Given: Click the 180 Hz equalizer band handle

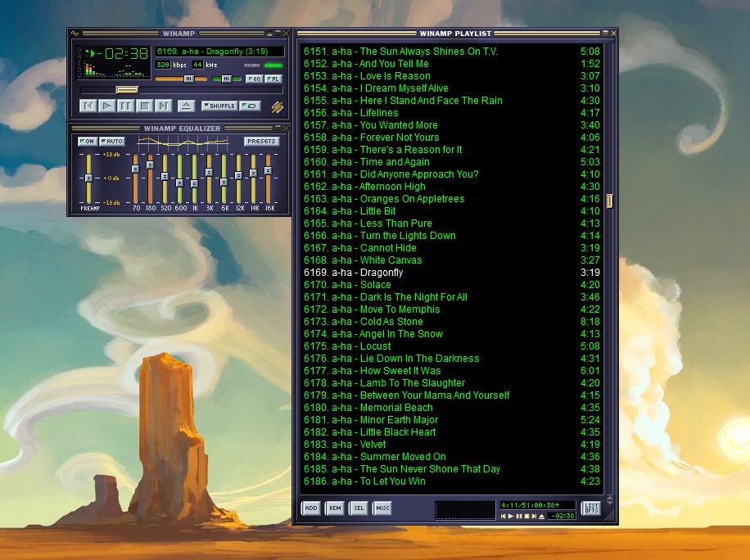Looking at the screenshot, I should point(150,165).
